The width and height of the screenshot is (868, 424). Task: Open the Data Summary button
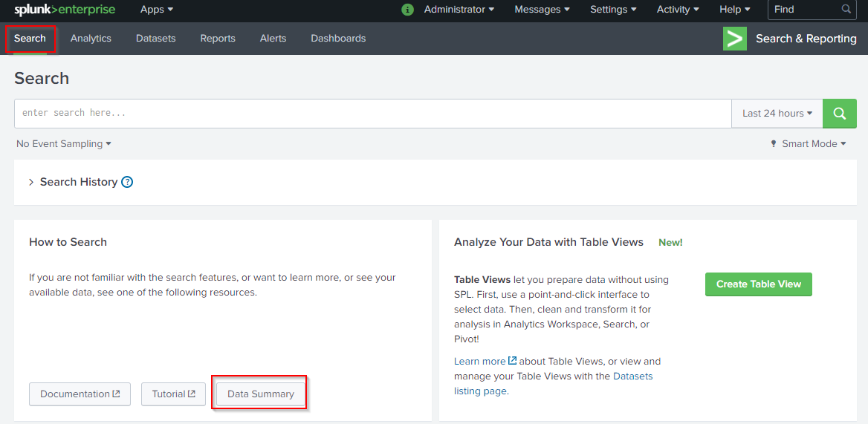tap(261, 394)
